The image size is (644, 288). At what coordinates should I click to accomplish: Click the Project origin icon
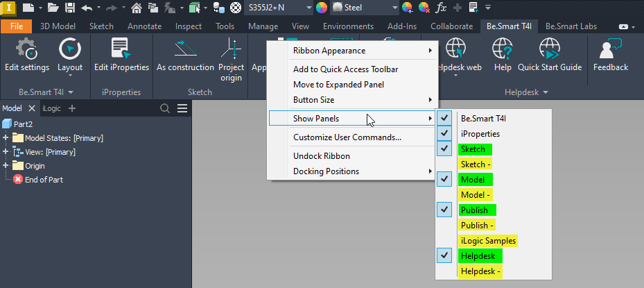pyautogui.click(x=231, y=50)
